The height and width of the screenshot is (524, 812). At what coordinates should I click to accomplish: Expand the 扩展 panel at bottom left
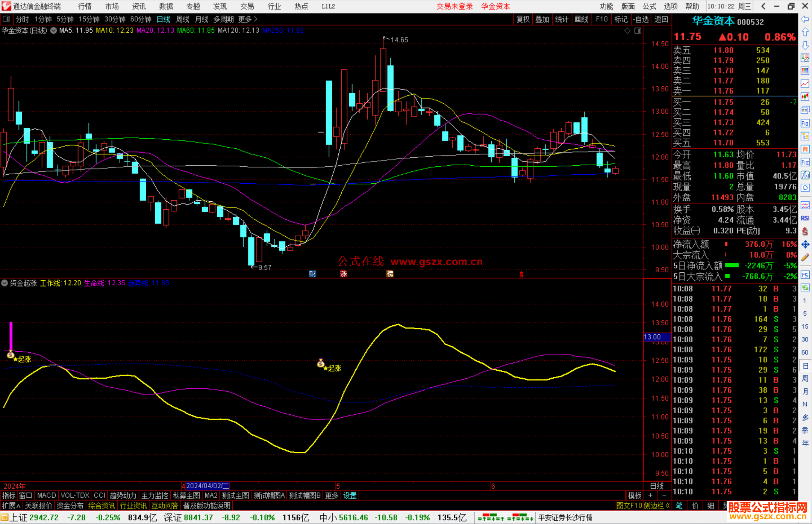pyautogui.click(x=11, y=506)
